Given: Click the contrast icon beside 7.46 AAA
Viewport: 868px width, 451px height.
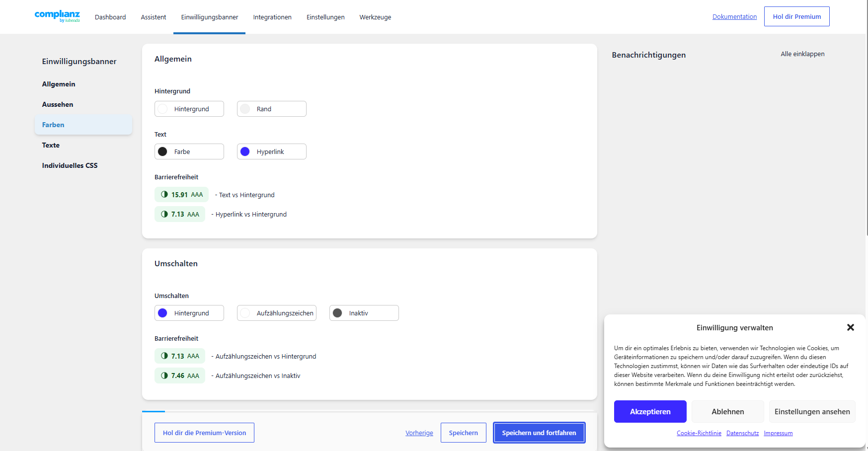Looking at the screenshot, I should click(164, 376).
